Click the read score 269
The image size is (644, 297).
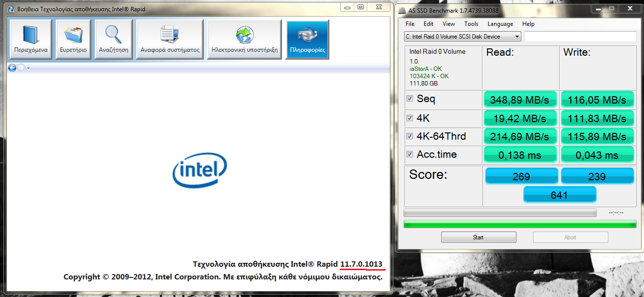tap(521, 176)
